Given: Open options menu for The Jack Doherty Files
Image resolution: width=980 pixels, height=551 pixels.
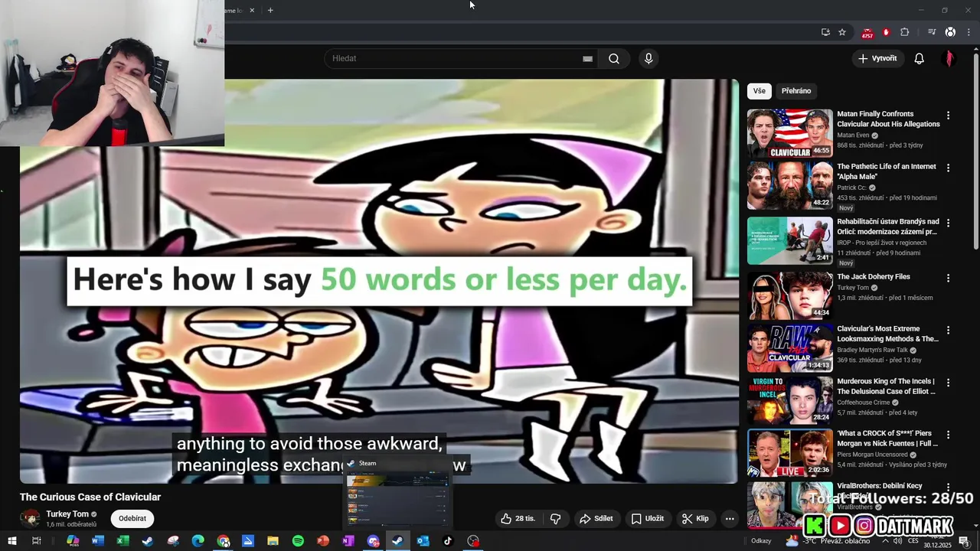Looking at the screenshot, I should [948, 278].
